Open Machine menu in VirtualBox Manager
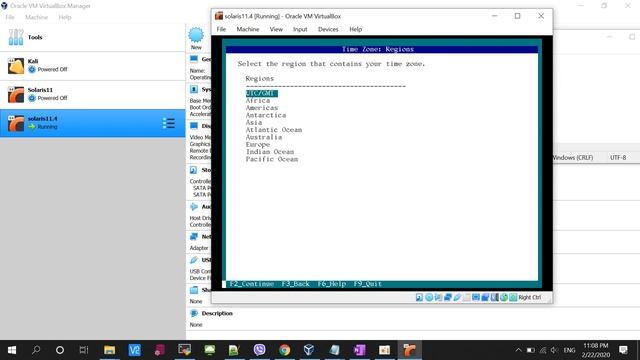Viewport: 640px width, 360px height. 37,17
